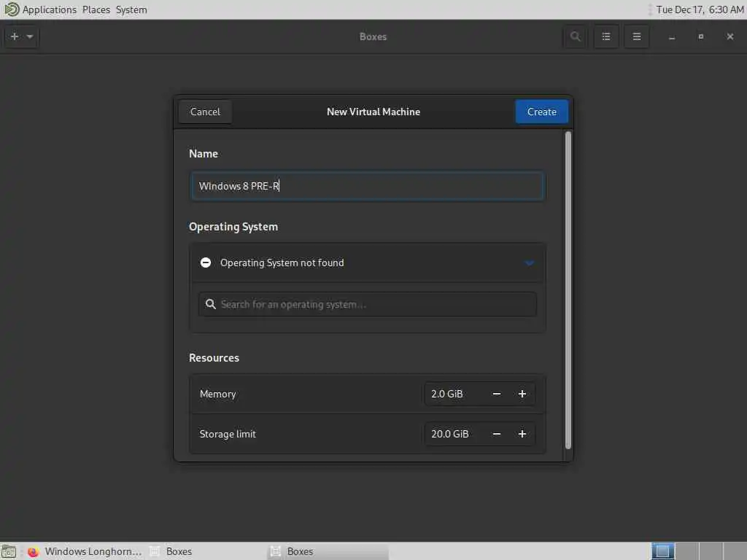The width and height of the screenshot is (747, 560).
Task: Click the plus icon to add a new box
Action: click(x=15, y=36)
